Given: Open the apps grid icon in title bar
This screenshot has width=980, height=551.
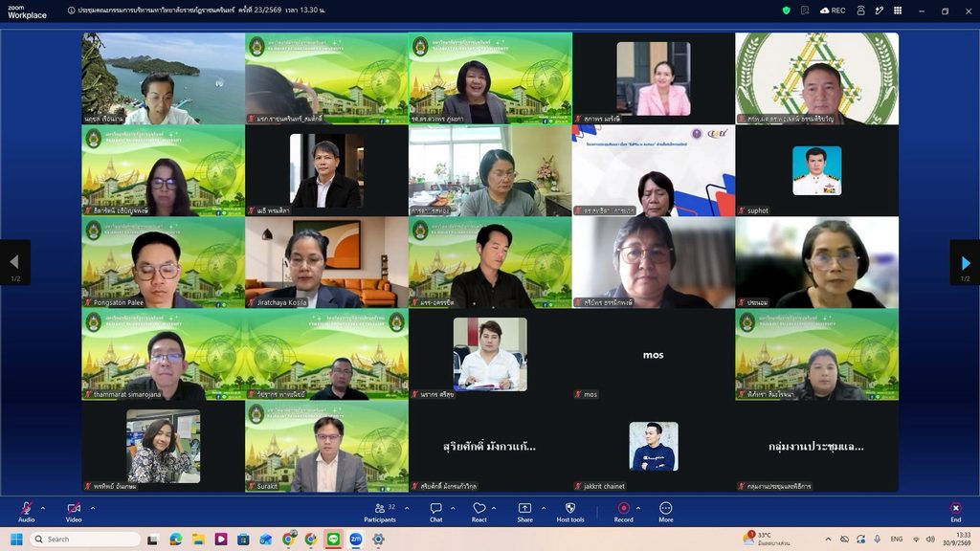Looking at the screenshot, I should point(898,10).
